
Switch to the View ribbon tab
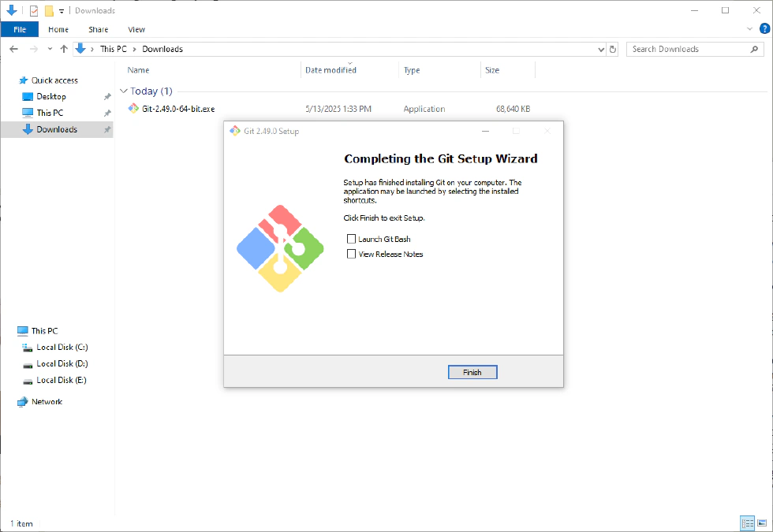click(136, 29)
